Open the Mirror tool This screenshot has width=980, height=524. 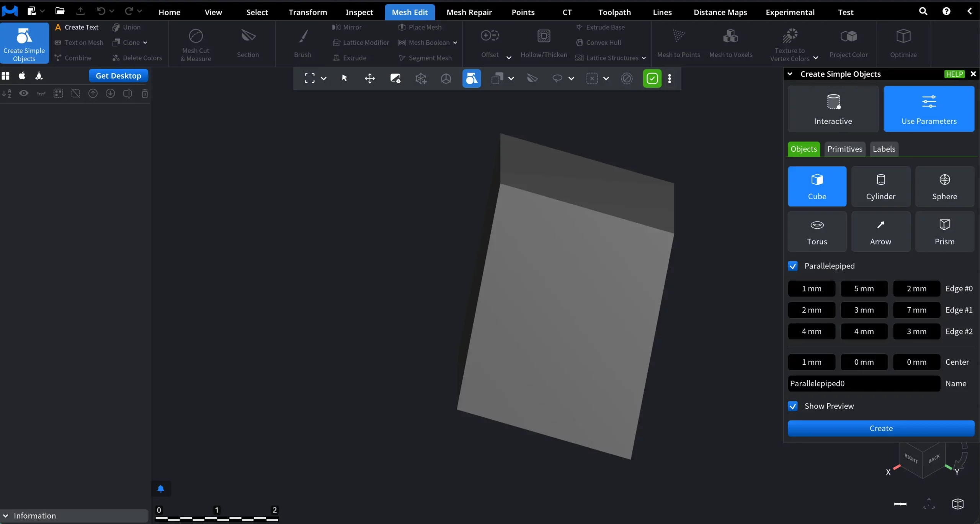(347, 27)
